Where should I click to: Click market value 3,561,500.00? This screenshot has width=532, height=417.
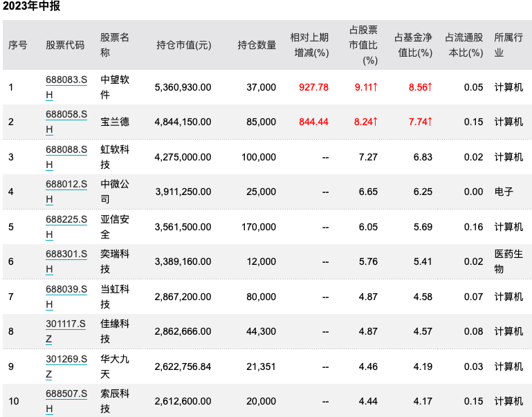coord(183,227)
